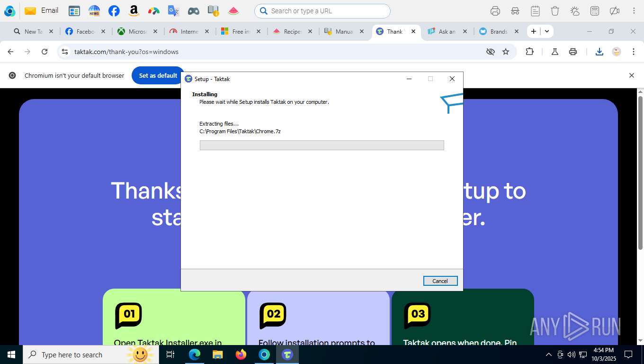Open site information icon in address bar
Image resolution: width=644 pixels, height=364 pixels.
click(x=65, y=52)
